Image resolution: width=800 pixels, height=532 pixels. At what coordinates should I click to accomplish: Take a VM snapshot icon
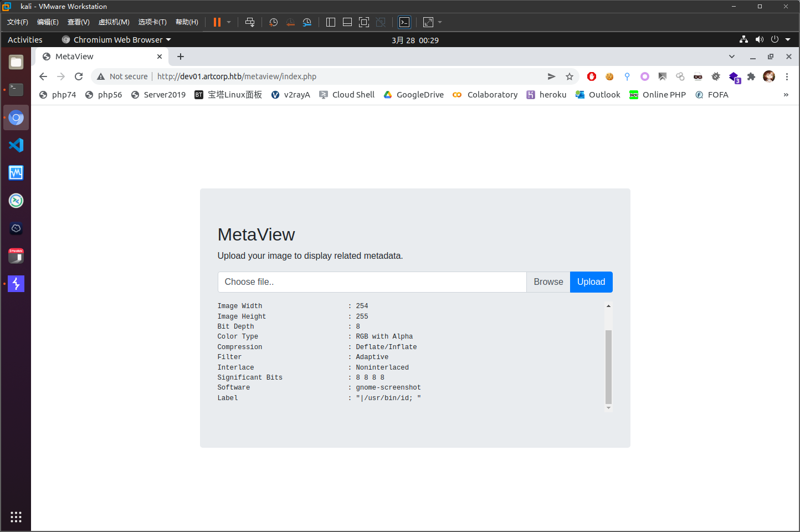(273, 22)
